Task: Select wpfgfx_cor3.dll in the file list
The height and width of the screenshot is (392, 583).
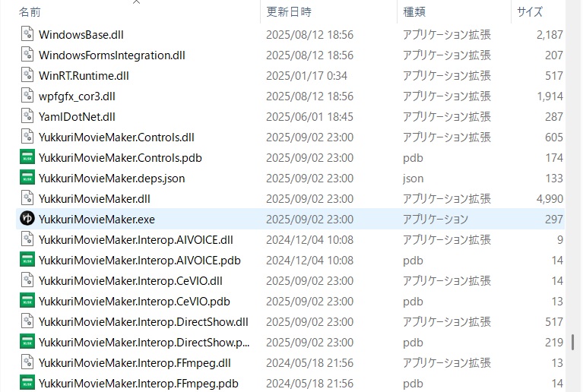Action: (77, 96)
